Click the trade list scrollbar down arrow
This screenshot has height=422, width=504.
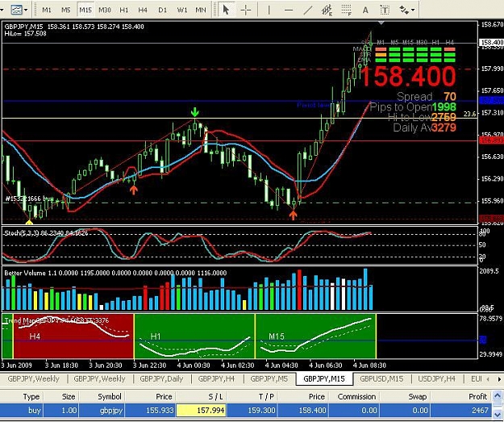498,413
